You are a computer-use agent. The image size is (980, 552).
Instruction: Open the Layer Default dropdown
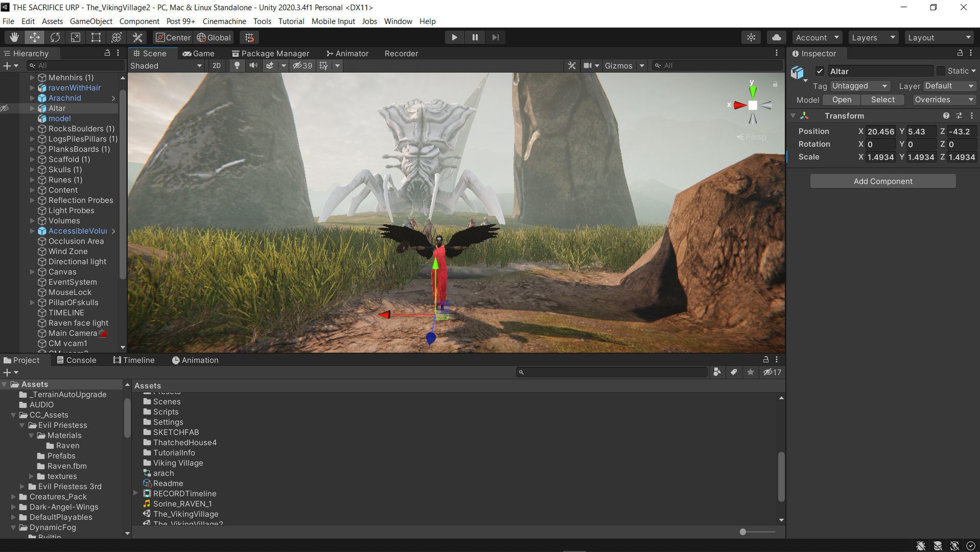tap(950, 86)
